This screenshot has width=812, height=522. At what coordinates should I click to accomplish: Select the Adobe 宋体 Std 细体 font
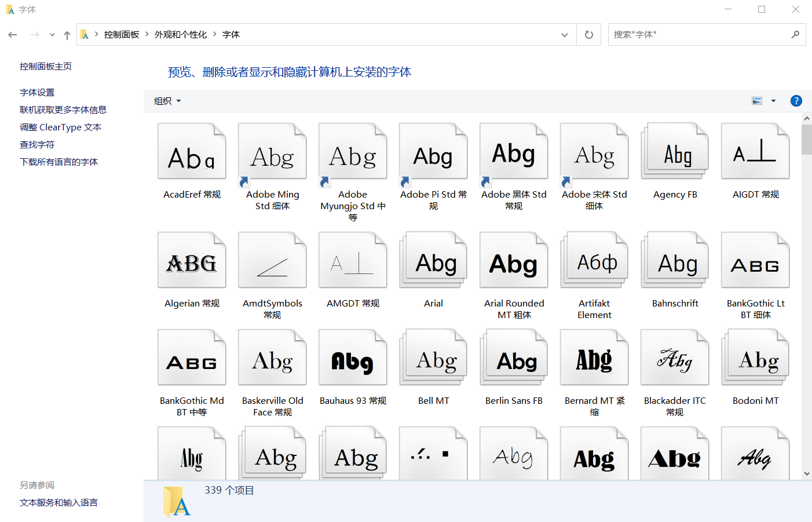coord(594,167)
